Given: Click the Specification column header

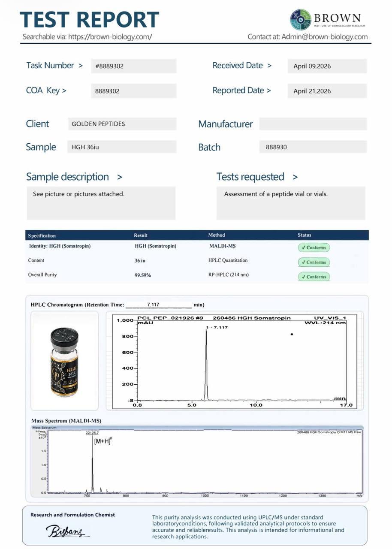Looking at the screenshot, I should [x=42, y=235].
